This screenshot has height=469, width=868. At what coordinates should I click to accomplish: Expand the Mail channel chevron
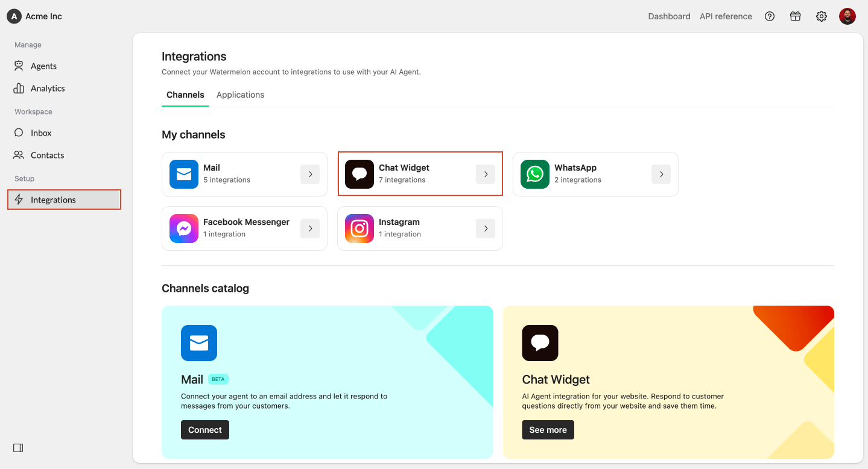[310, 174]
